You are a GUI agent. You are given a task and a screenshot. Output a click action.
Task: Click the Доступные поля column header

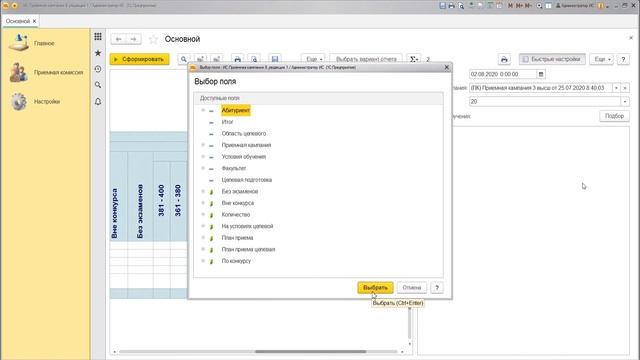tap(318, 98)
